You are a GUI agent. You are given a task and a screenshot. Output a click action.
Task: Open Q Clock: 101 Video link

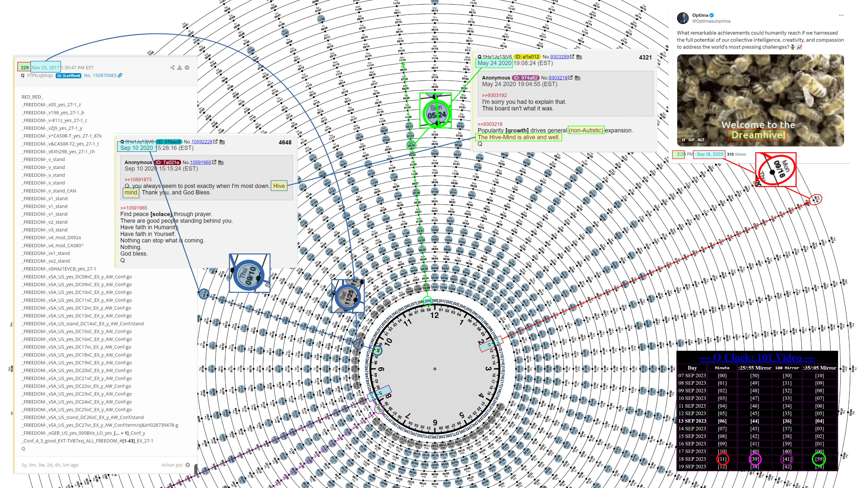[757, 357]
